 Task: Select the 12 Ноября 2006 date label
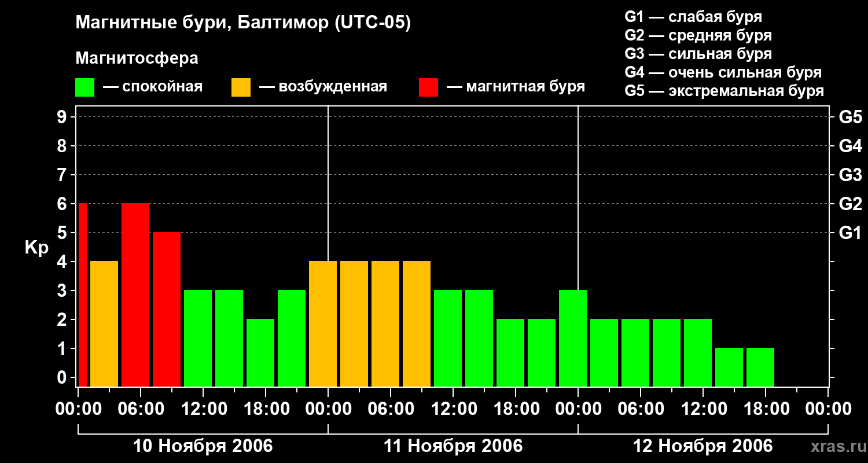(x=703, y=446)
